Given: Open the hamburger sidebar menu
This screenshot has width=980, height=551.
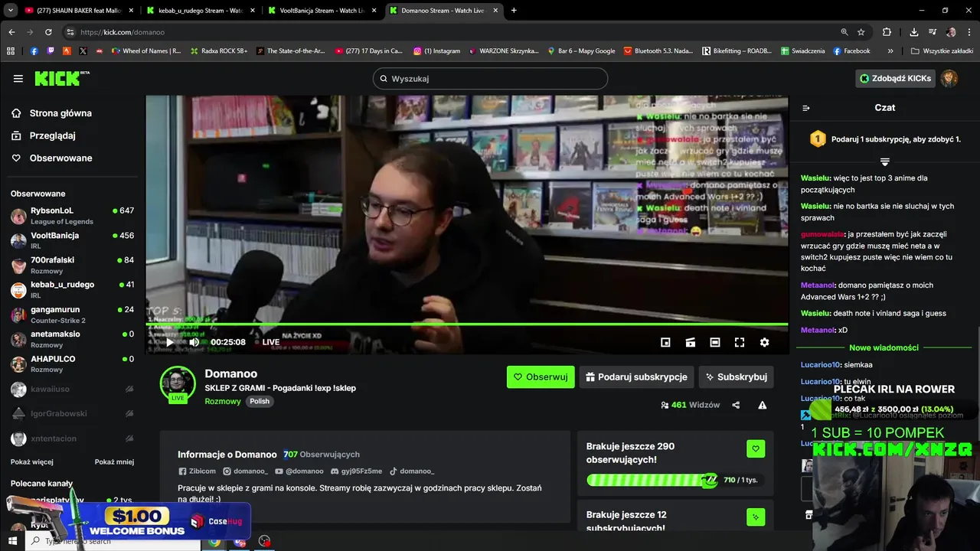Looking at the screenshot, I should click(18, 78).
